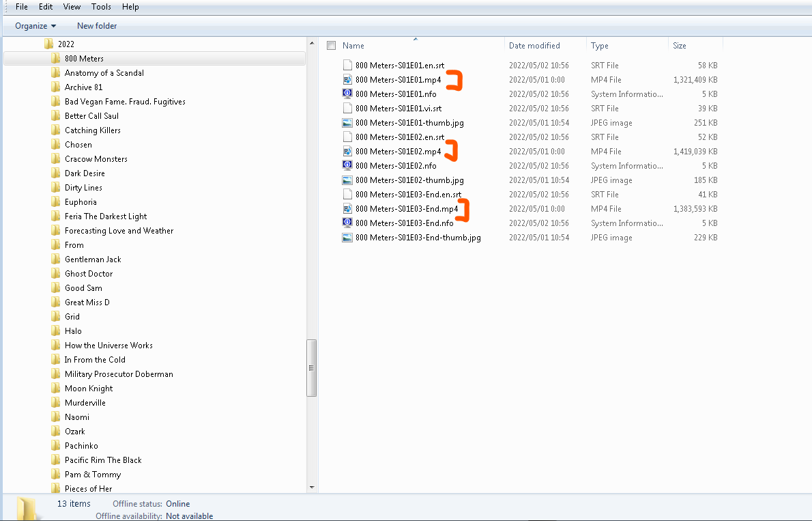Open the Edit menu
Screen dimensions: 812x521
click(x=46, y=7)
